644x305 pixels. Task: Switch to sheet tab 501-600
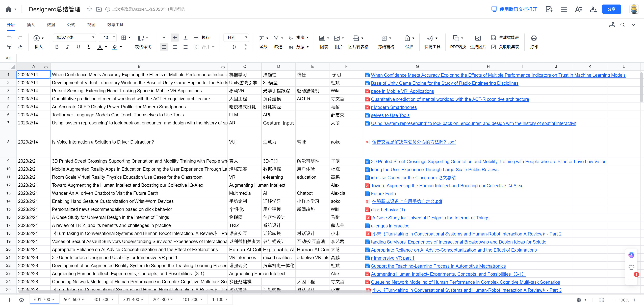[x=72, y=299]
